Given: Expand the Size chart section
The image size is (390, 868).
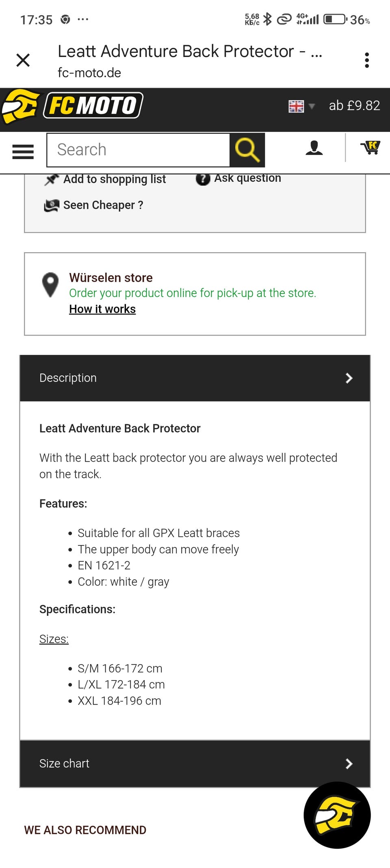Looking at the screenshot, I should [x=195, y=763].
